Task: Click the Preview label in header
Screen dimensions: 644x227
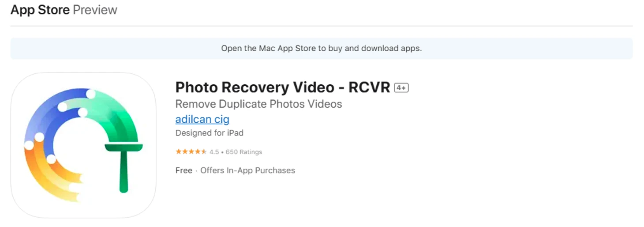Action: tap(95, 10)
